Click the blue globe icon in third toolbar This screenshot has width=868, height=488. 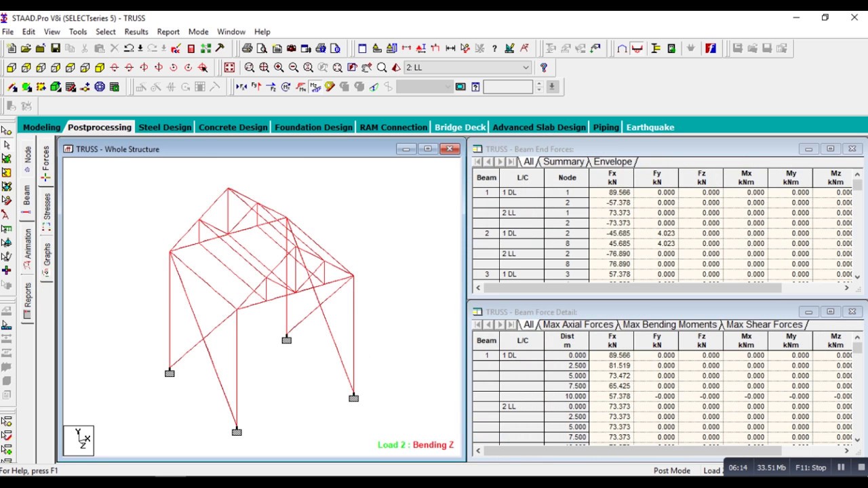(x=100, y=87)
